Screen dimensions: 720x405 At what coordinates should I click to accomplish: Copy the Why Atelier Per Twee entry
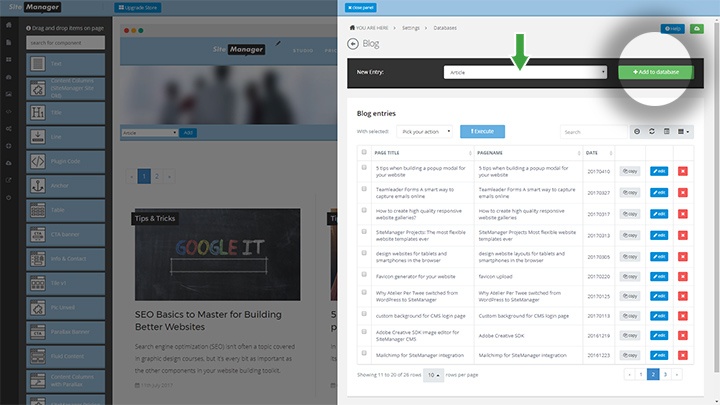(630, 296)
